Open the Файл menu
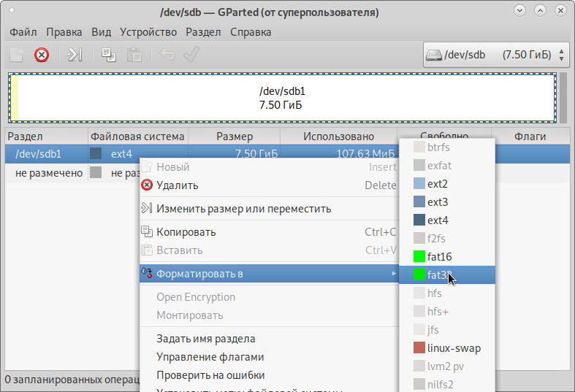 click(x=23, y=32)
